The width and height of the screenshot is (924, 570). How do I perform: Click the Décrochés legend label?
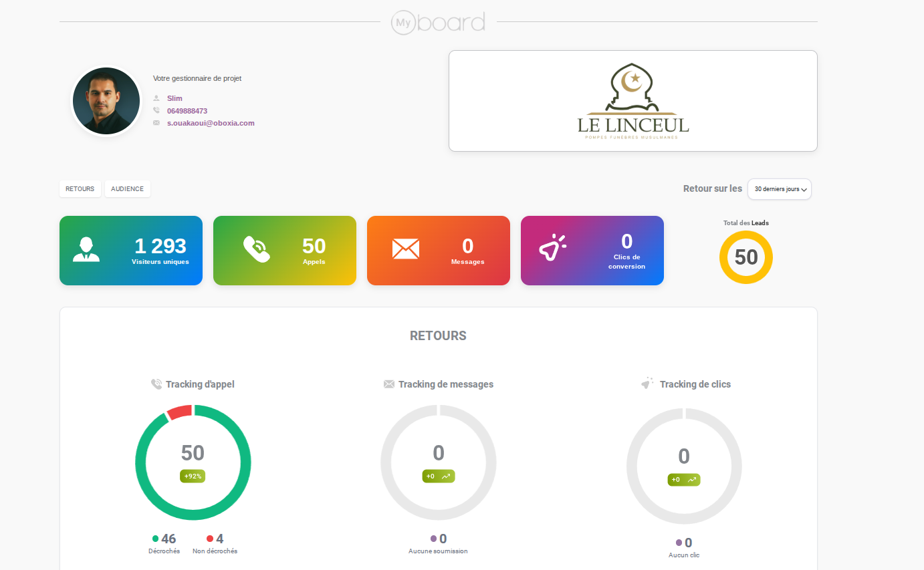click(x=164, y=551)
